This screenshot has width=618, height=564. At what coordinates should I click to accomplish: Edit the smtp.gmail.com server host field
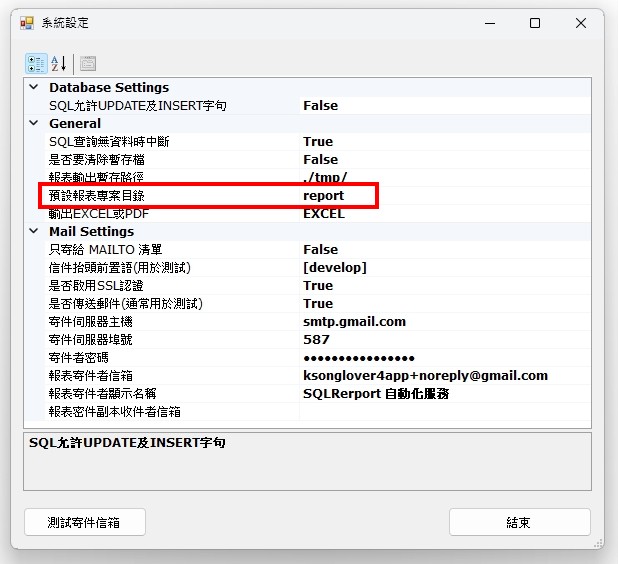pos(354,322)
